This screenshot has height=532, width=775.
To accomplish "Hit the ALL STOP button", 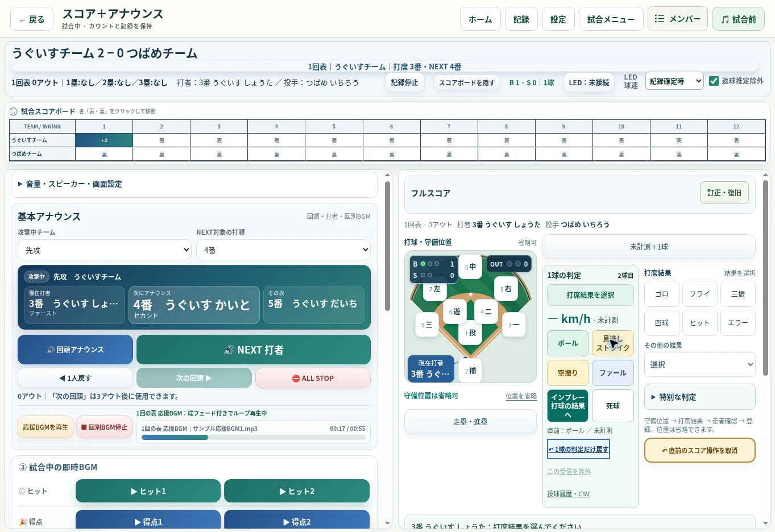I will (x=313, y=378).
